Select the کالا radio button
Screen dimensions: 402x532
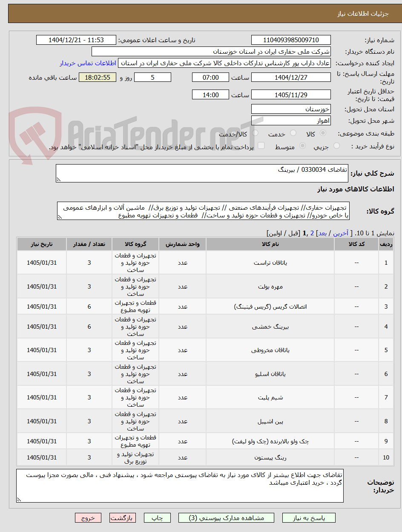pos(323,133)
